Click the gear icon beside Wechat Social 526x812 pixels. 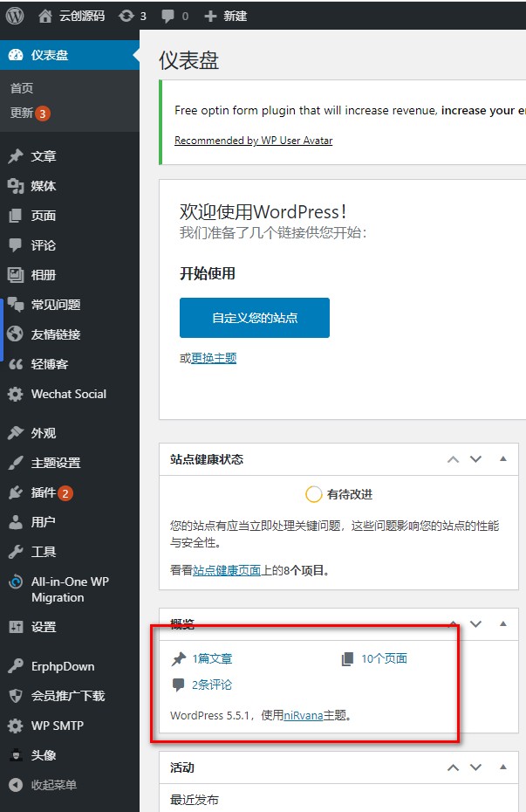coord(16,394)
